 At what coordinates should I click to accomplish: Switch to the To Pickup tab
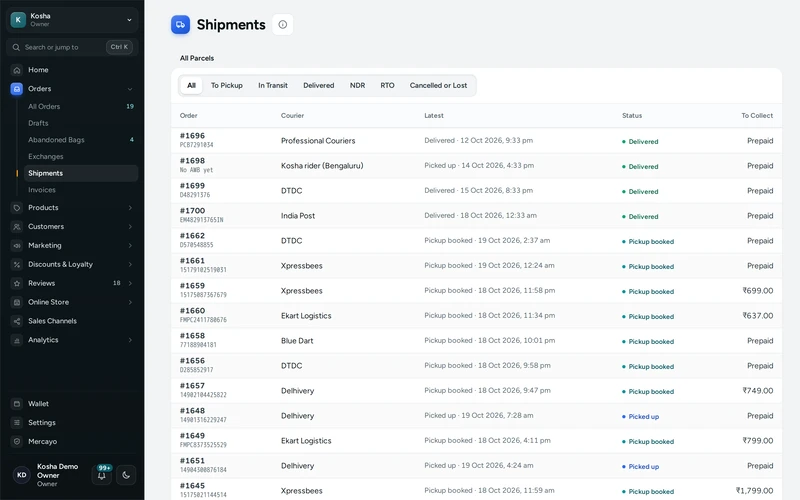pos(227,85)
